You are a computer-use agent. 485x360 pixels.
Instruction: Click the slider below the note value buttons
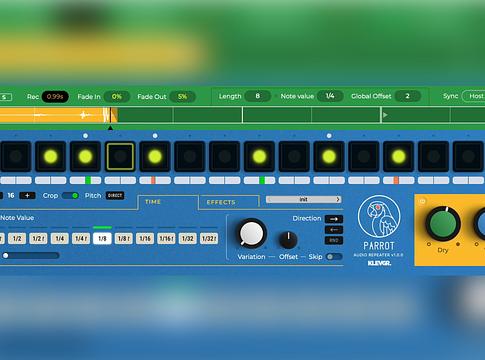pyautogui.click(x=30, y=256)
